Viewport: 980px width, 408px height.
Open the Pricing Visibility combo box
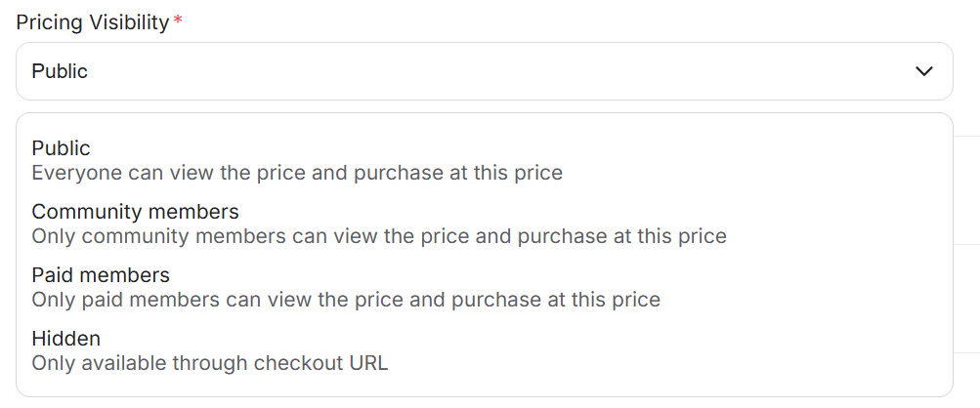pyautogui.click(x=484, y=71)
